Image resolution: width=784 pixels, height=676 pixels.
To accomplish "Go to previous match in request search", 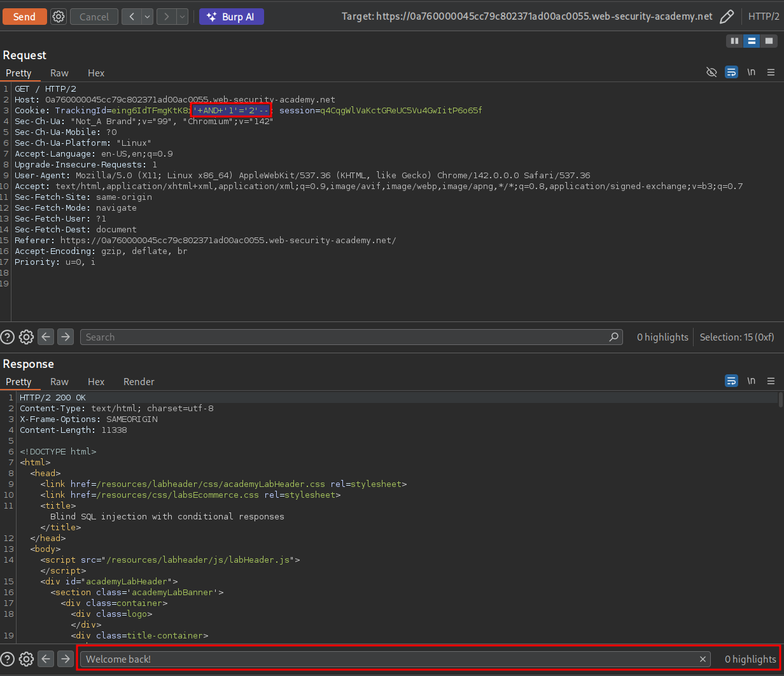I will point(46,337).
